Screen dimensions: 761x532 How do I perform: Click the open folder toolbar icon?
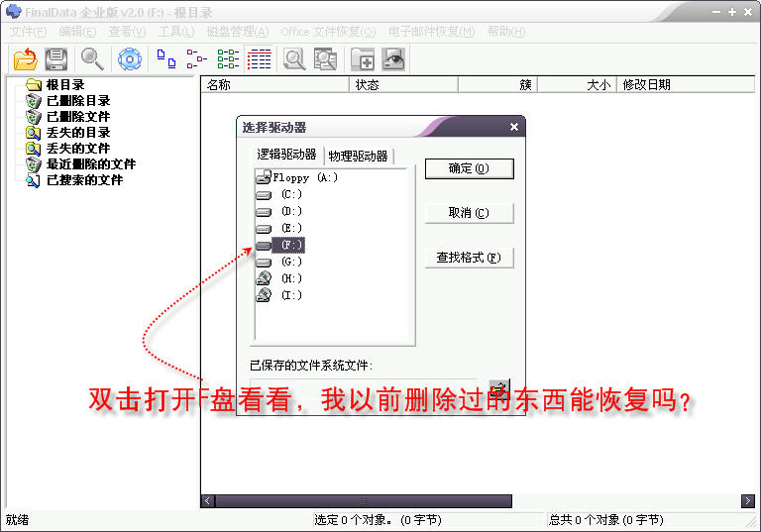pos(25,59)
